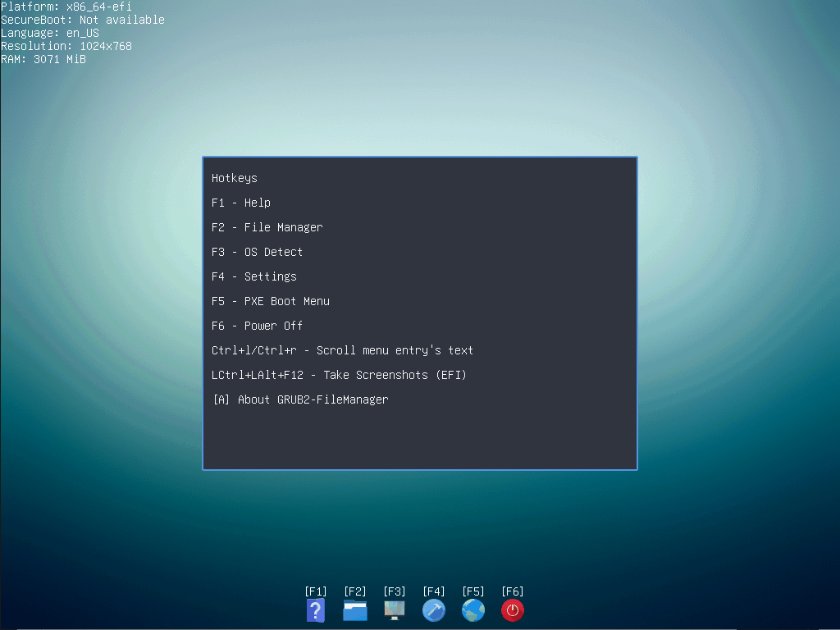
Task: Click the 'F2 - File Manager' line
Action: click(x=267, y=227)
